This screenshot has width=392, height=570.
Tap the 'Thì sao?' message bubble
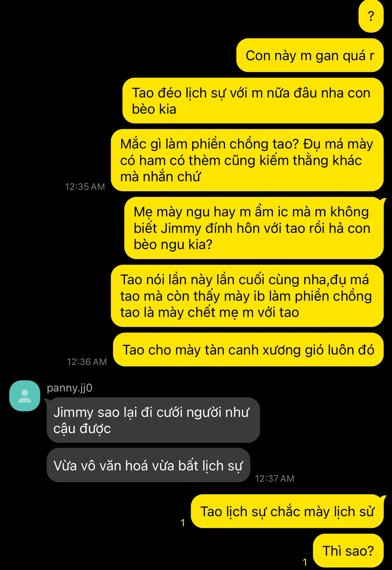coord(348,551)
